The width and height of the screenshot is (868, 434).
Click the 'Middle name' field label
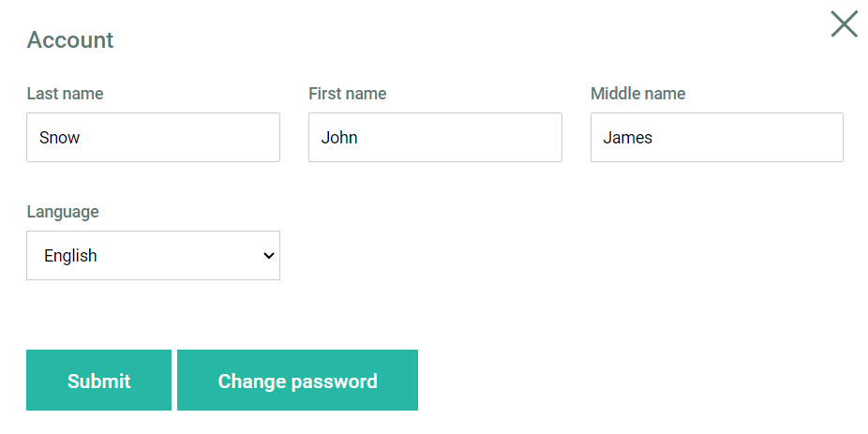pos(637,94)
